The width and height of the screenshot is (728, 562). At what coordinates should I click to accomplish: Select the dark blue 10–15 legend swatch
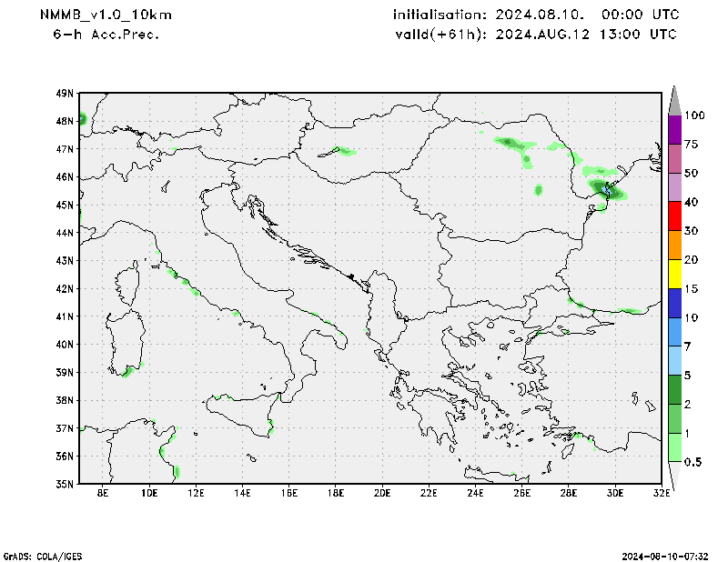(x=674, y=303)
